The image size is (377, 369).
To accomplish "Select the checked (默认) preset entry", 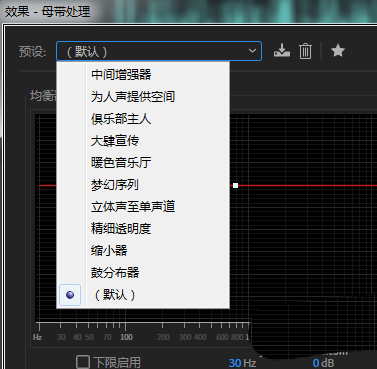I will (x=143, y=295).
